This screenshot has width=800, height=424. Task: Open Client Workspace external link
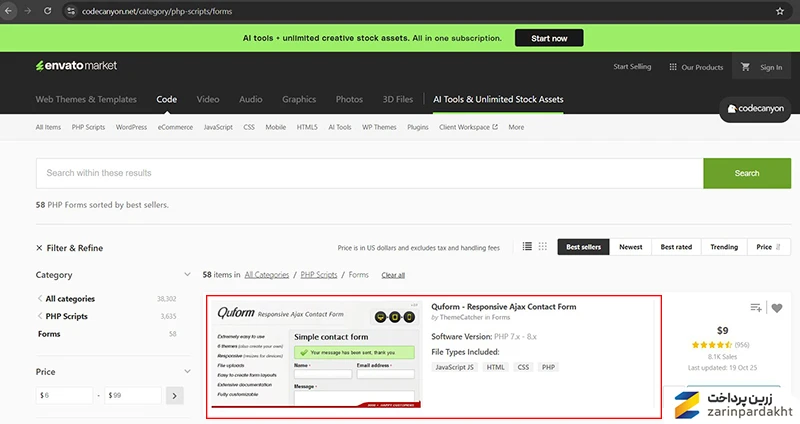pos(468,127)
